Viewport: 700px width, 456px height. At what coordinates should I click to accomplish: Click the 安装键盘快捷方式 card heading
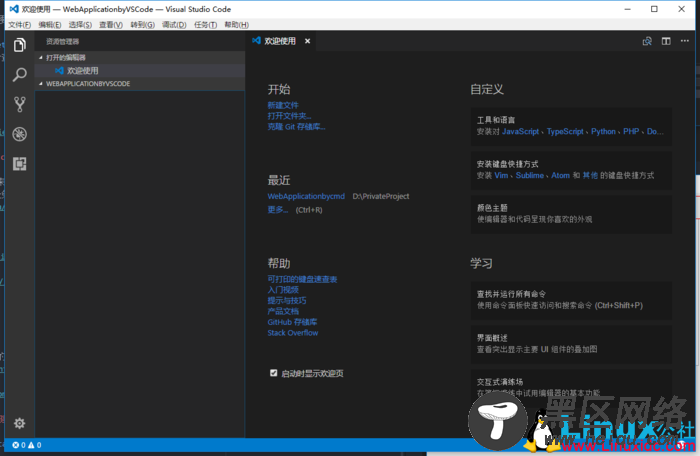pyautogui.click(x=508, y=164)
